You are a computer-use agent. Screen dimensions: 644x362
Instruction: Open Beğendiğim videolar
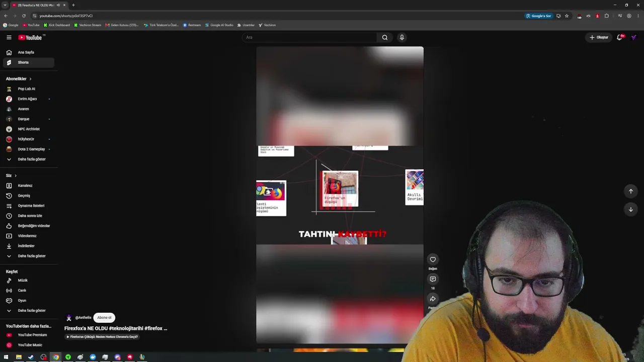[x=28, y=226]
